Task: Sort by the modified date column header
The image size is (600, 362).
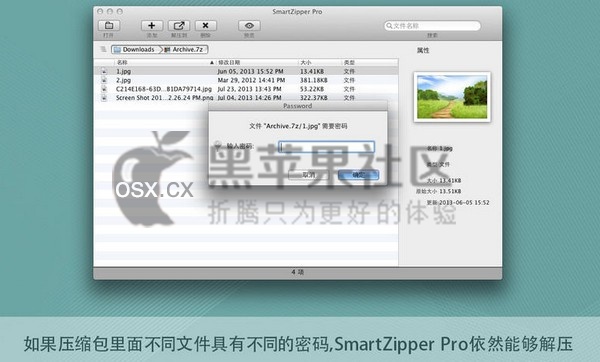Action: [x=257, y=62]
